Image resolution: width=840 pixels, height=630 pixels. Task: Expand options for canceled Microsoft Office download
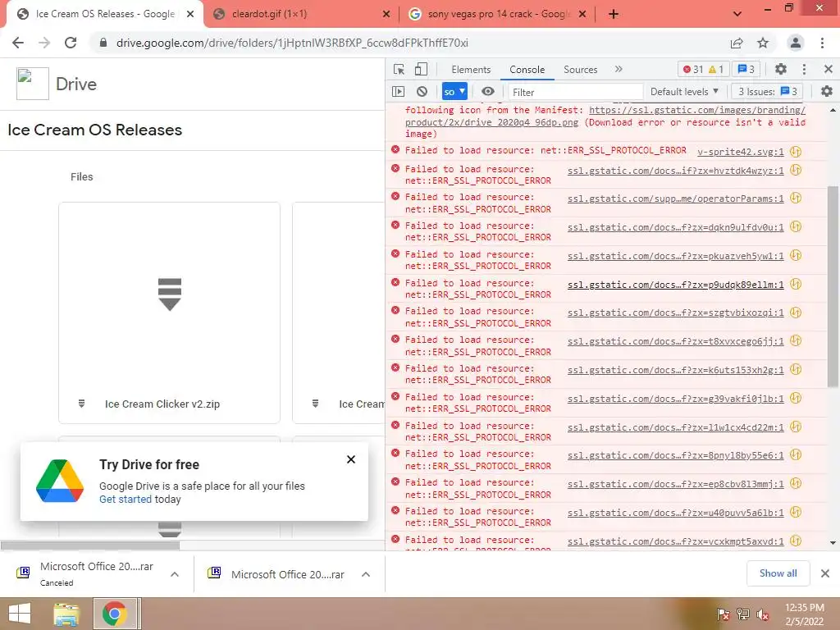[x=174, y=574]
